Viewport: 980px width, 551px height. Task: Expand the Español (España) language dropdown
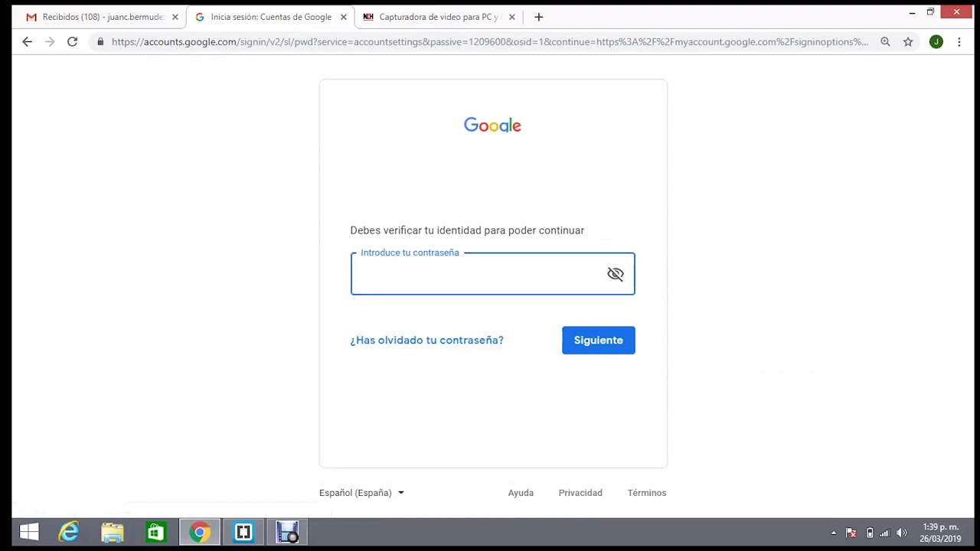[x=361, y=493]
